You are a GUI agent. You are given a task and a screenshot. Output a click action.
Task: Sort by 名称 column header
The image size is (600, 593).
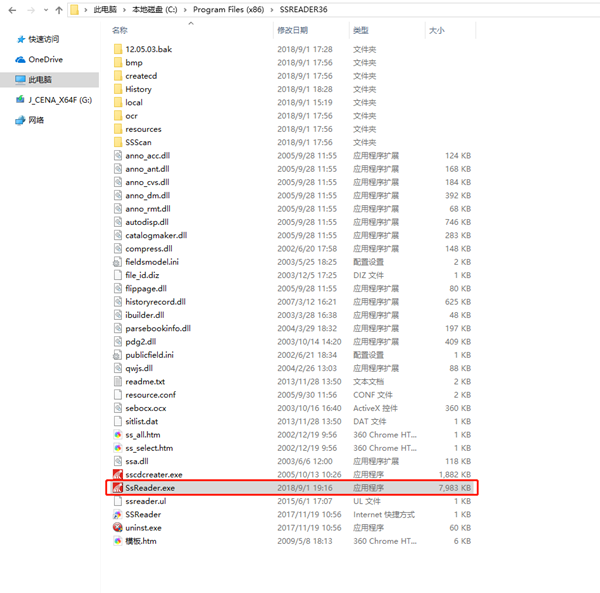click(120, 30)
